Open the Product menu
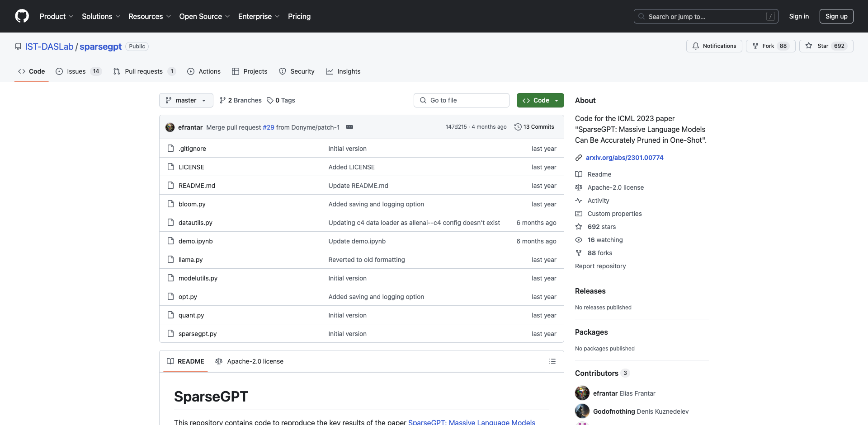The image size is (868, 425). tap(56, 16)
